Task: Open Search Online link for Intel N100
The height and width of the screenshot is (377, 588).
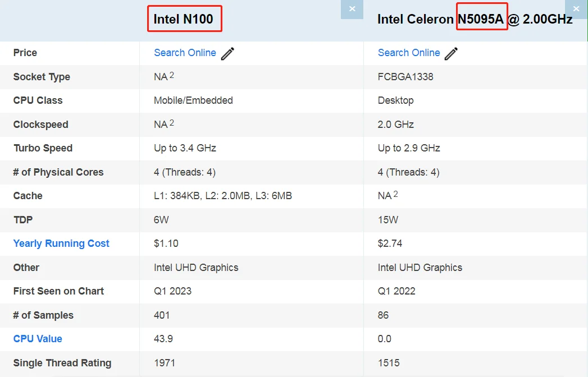Action: pos(185,53)
